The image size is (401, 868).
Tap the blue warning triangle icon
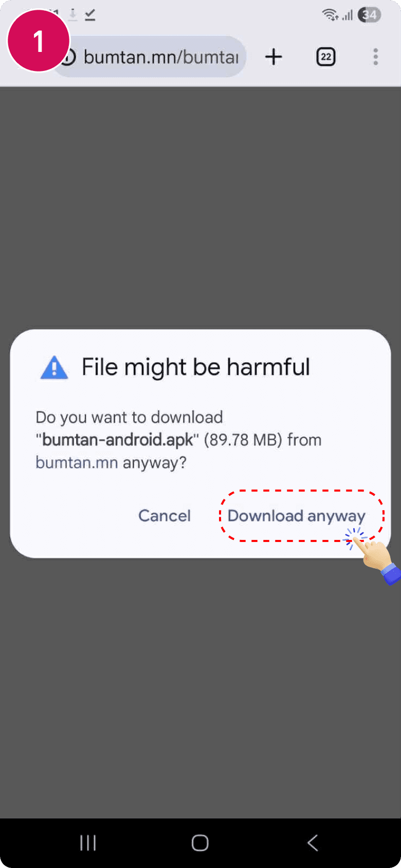[x=54, y=368]
